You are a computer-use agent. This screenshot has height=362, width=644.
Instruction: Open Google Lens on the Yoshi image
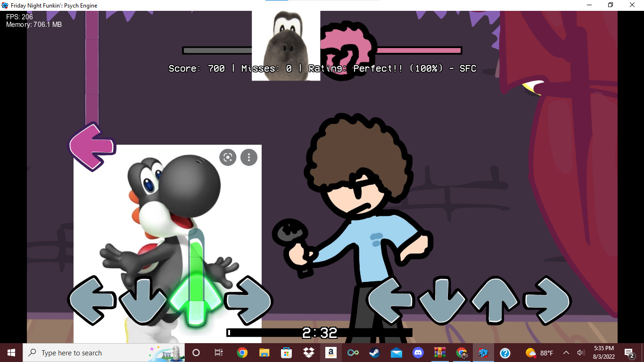[x=228, y=157]
